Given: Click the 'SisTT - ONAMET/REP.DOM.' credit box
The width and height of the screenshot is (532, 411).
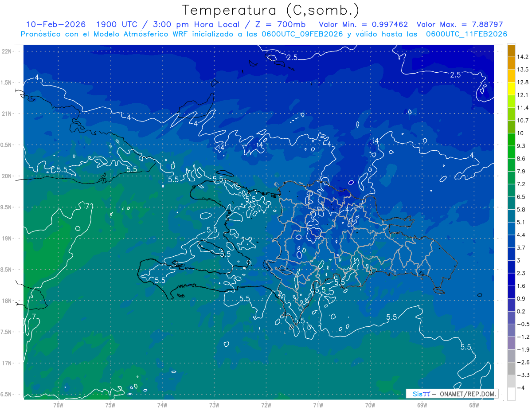Looking at the screenshot, I should click(x=452, y=394).
